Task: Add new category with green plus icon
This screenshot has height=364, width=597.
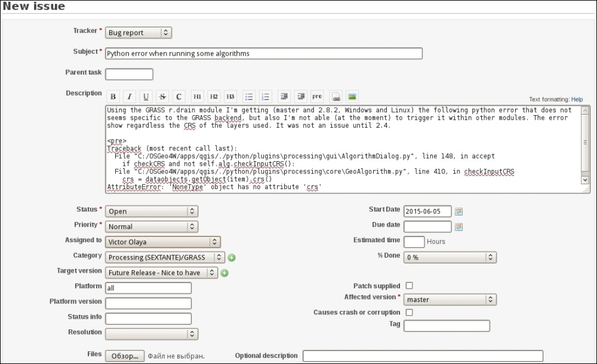Action: click(232, 258)
